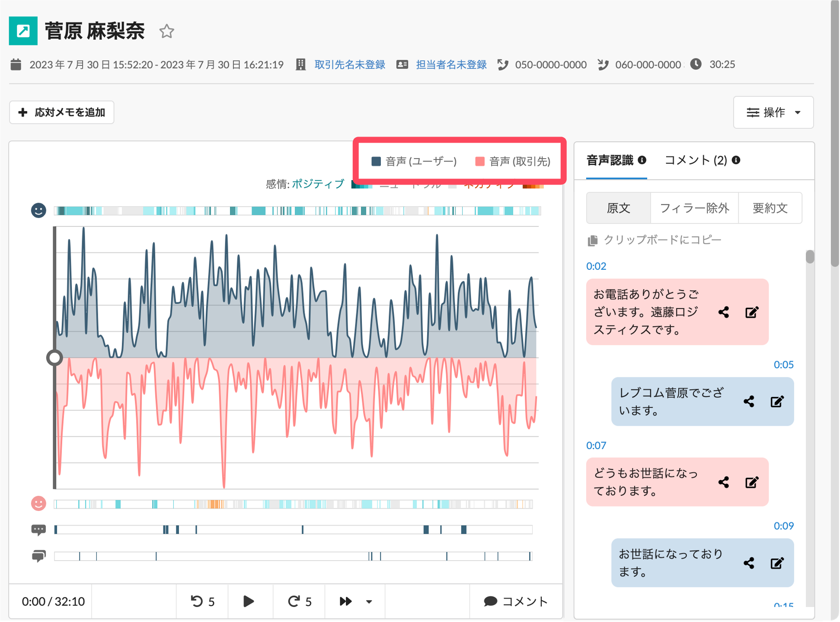
Task: Toggle 音声 (ユーザー) legend series
Action: pyautogui.click(x=414, y=161)
